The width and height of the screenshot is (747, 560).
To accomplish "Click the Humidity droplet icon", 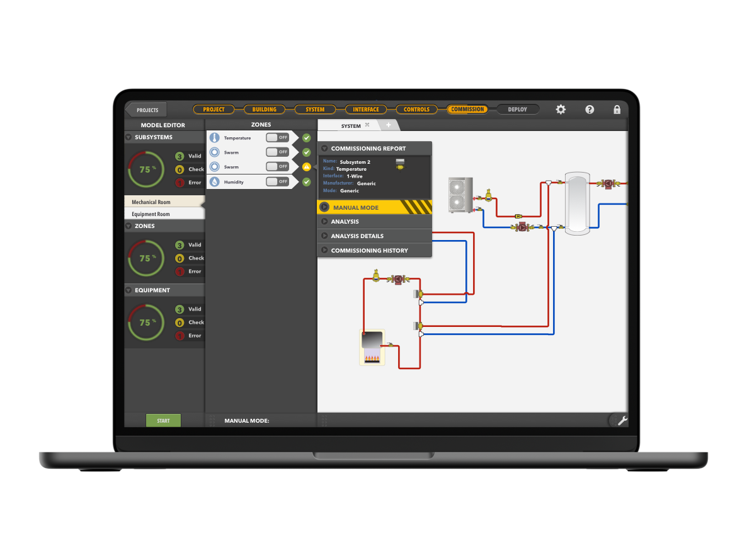I will (215, 181).
